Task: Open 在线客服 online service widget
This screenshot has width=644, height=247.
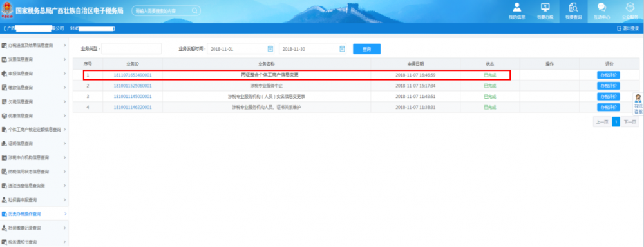Action: pos(638,104)
